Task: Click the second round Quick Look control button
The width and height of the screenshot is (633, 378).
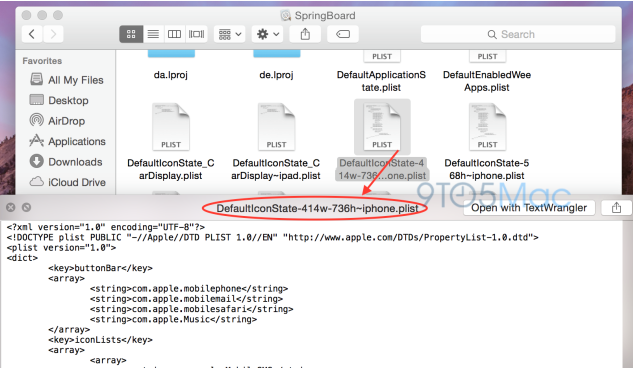Action: [27, 208]
